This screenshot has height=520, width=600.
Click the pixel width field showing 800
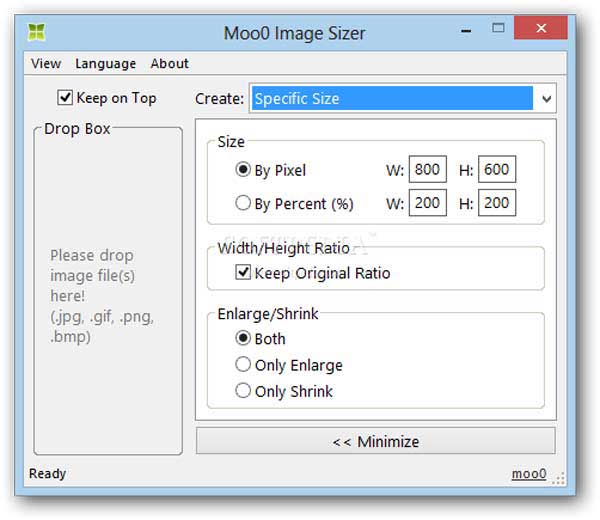(x=427, y=169)
